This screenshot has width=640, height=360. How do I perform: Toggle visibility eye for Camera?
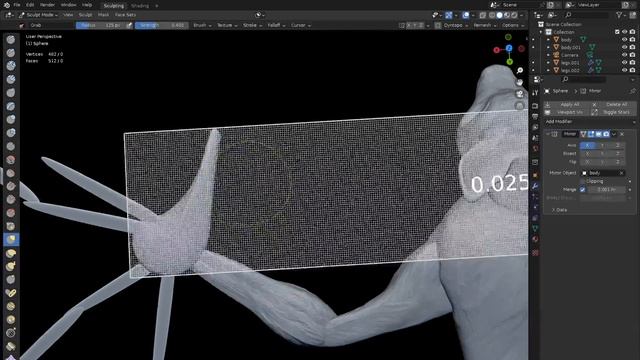tap(624, 55)
